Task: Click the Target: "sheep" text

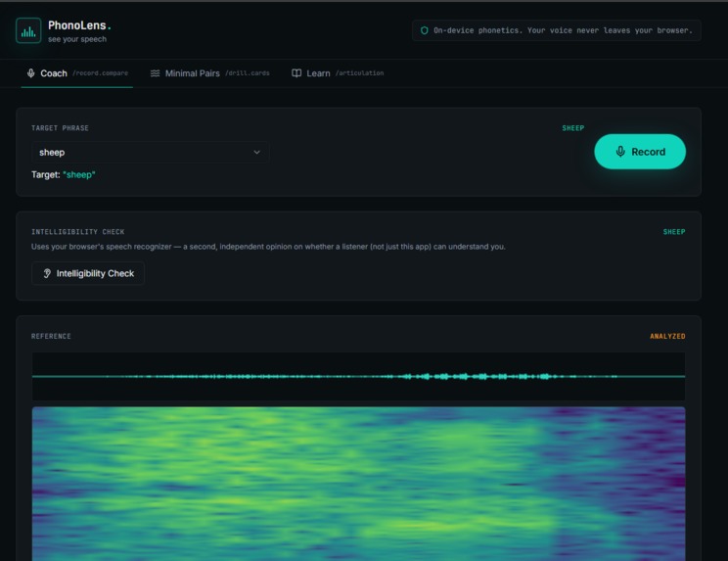Action: pyautogui.click(x=64, y=175)
